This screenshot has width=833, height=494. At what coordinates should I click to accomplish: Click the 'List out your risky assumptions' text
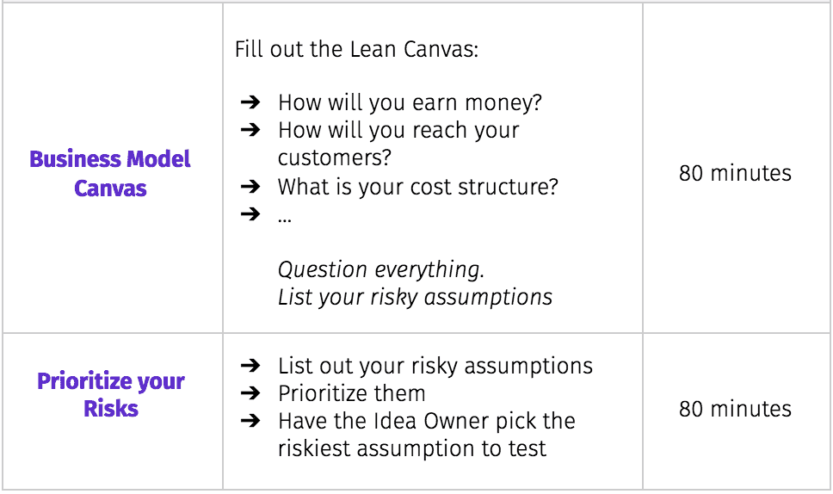tap(435, 366)
